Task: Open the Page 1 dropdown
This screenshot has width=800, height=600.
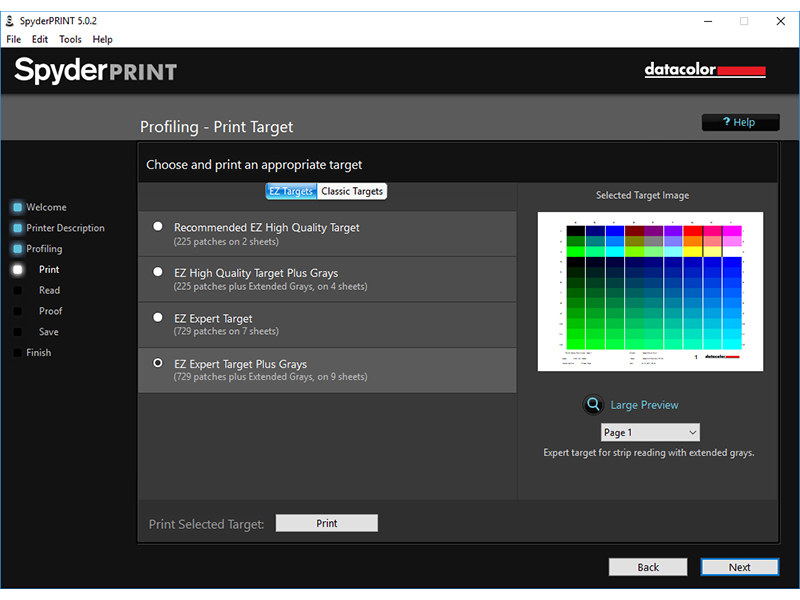Action: click(650, 433)
